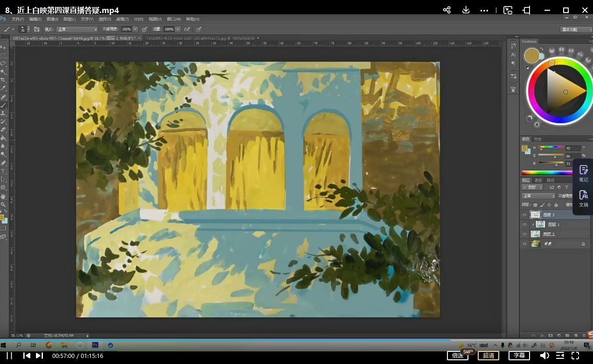
Task: Select the Path Selection tool
Action: point(3,179)
